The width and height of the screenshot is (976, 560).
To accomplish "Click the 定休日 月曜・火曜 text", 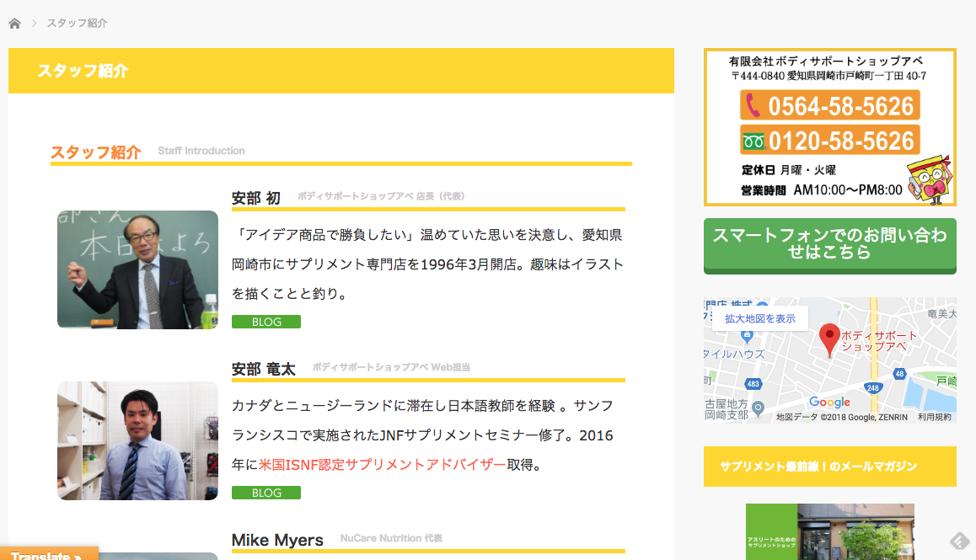I will click(789, 170).
